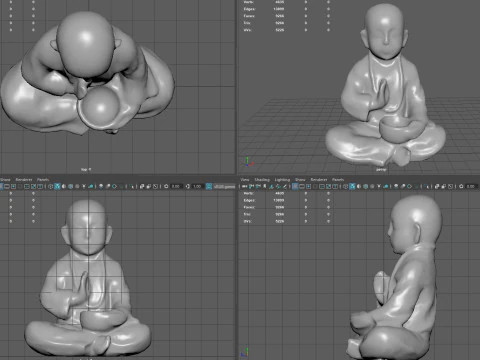Enable 2D Pan/Zoom in side view panel
The width and height of the screenshot is (480, 360).
pos(278,186)
